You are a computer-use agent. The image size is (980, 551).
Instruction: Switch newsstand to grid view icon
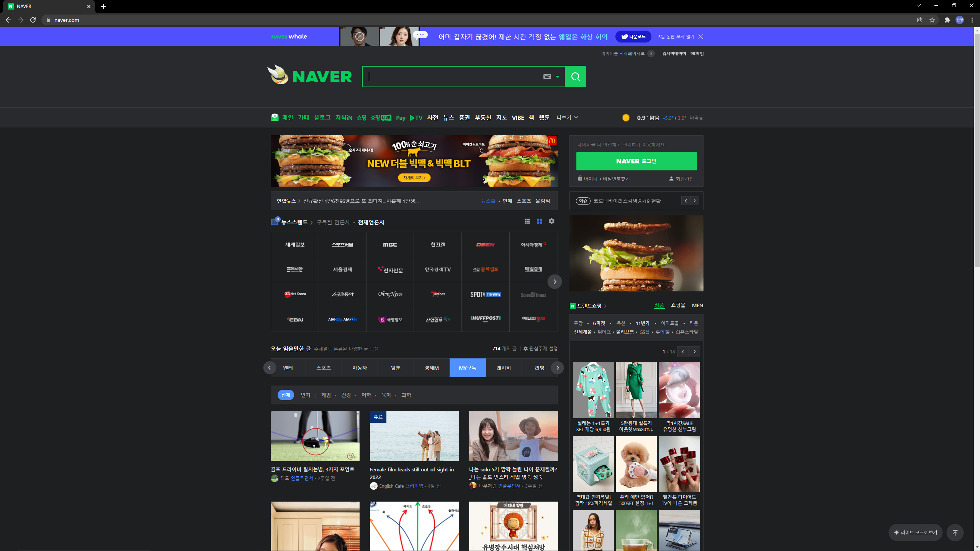click(x=539, y=221)
